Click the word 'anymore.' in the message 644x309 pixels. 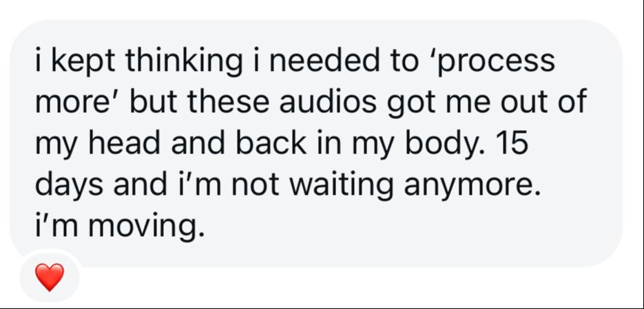[x=471, y=187]
